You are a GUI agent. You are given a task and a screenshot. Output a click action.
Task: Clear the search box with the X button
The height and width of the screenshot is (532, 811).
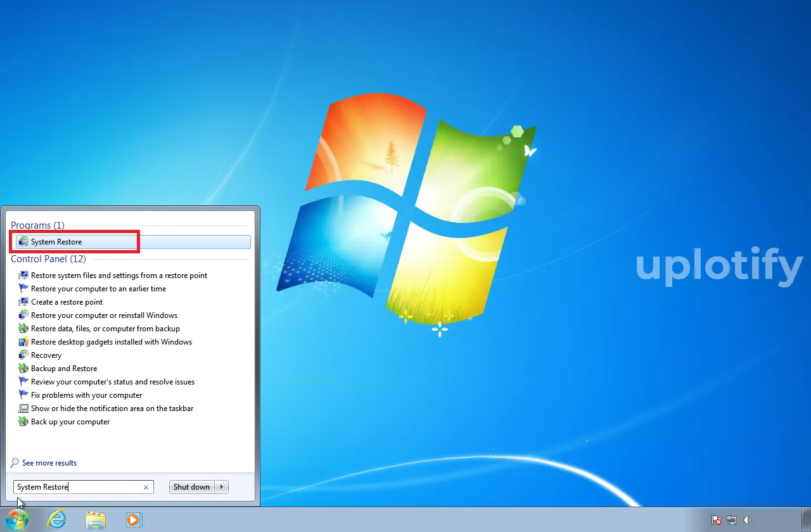146,487
